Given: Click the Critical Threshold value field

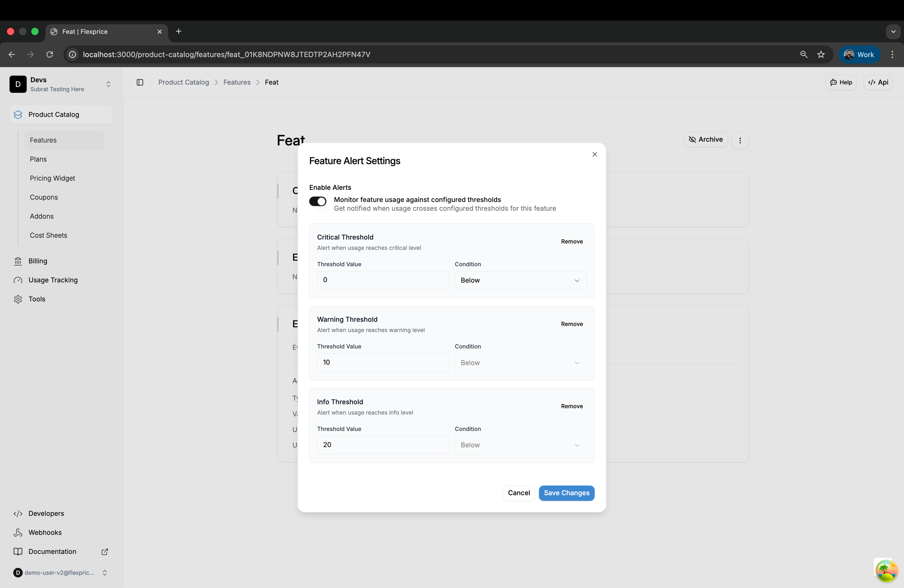Looking at the screenshot, I should pyautogui.click(x=383, y=280).
